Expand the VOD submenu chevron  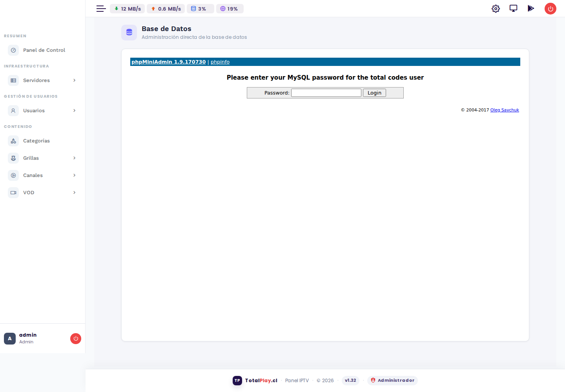click(x=74, y=193)
